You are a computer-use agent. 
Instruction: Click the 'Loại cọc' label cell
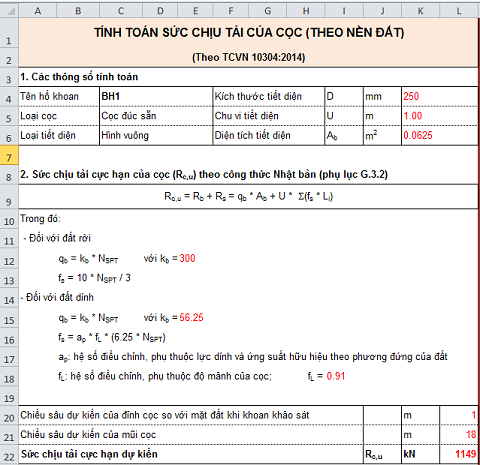click(x=59, y=116)
